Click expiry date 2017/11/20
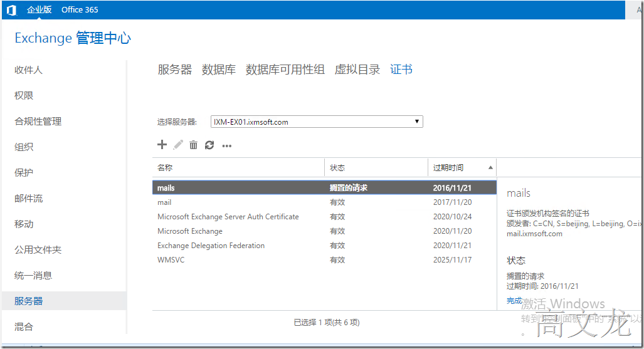The height and width of the screenshot is (349, 644). point(452,202)
